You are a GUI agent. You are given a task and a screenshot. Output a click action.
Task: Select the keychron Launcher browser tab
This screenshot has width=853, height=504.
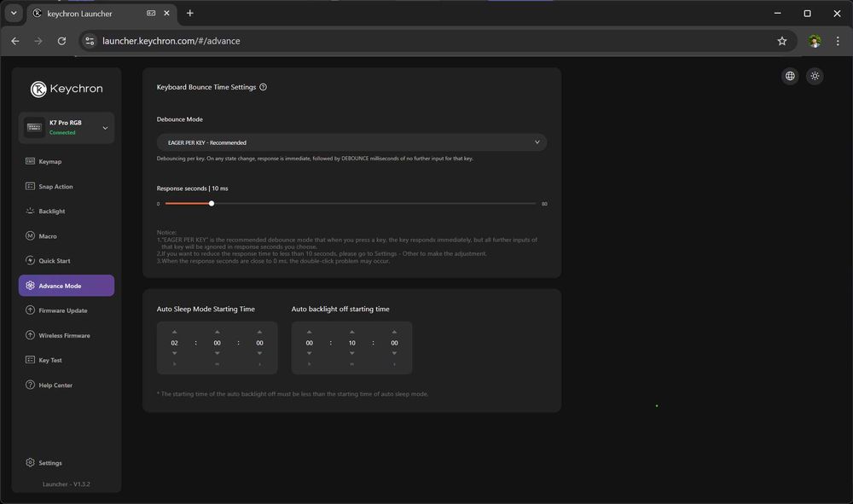(x=102, y=14)
